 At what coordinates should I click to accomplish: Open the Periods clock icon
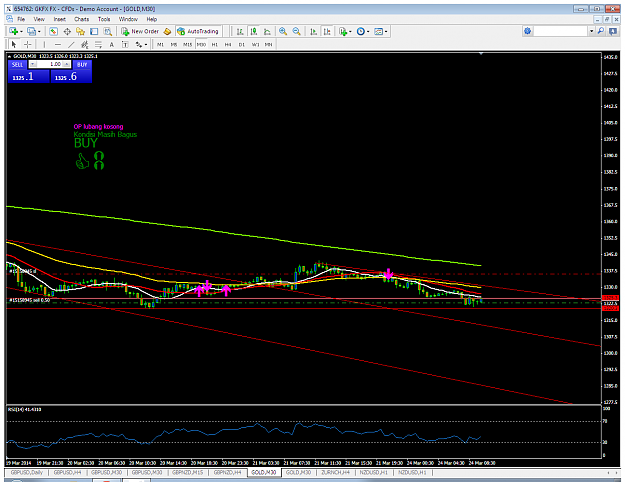(360, 31)
